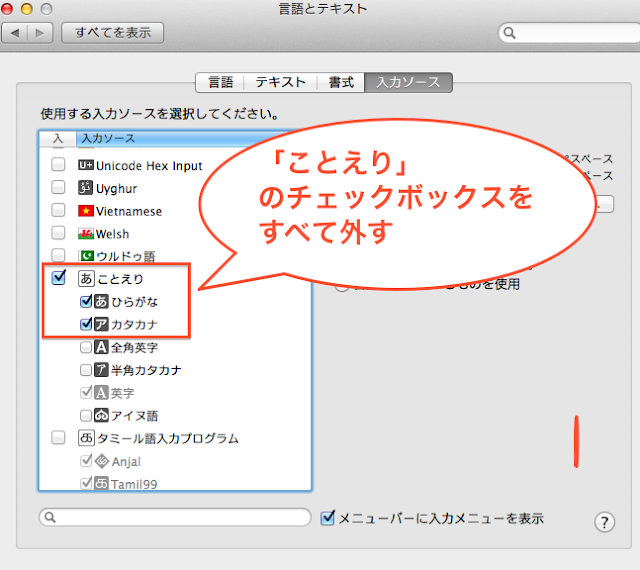Go forward with the right arrow

(40, 33)
